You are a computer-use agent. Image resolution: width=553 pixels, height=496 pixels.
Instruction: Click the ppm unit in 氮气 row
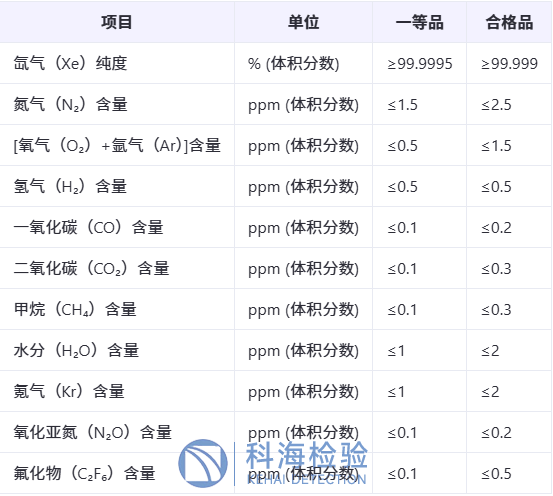point(303,105)
